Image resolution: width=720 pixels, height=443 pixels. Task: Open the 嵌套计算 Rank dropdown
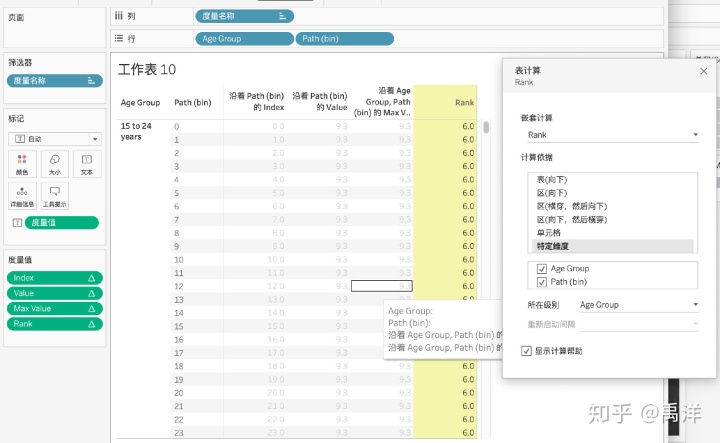(613, 135)
